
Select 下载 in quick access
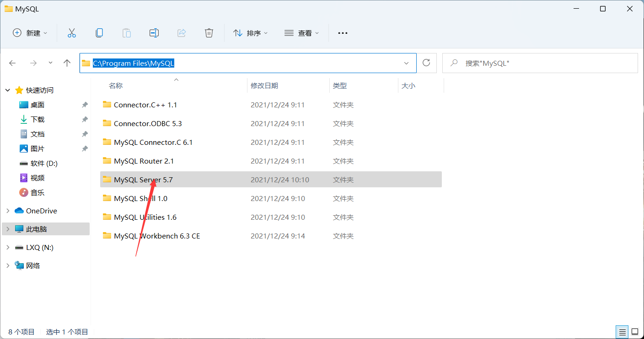tap(38, 120)
